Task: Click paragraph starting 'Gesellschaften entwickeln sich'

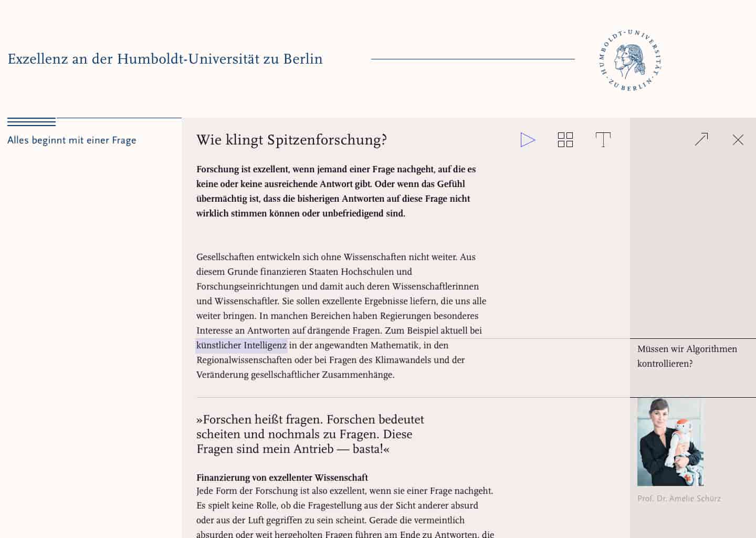Action: point(341,316)
